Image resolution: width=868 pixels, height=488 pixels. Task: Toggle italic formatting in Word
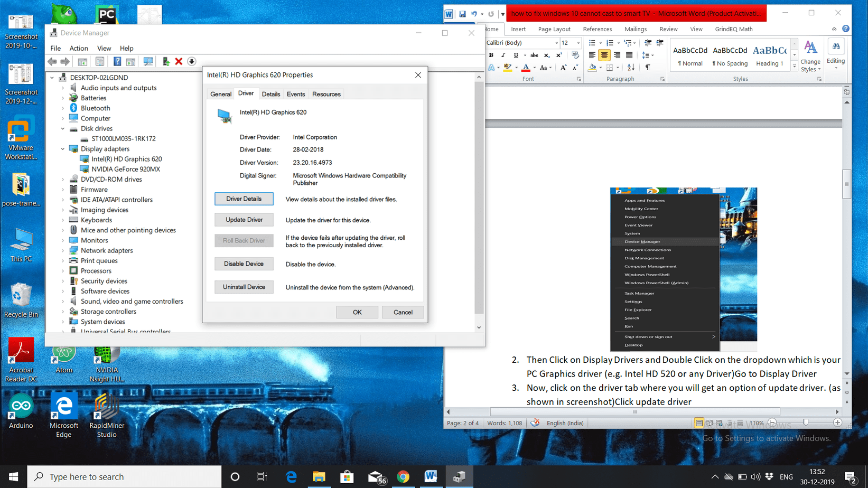pos(503,55)
